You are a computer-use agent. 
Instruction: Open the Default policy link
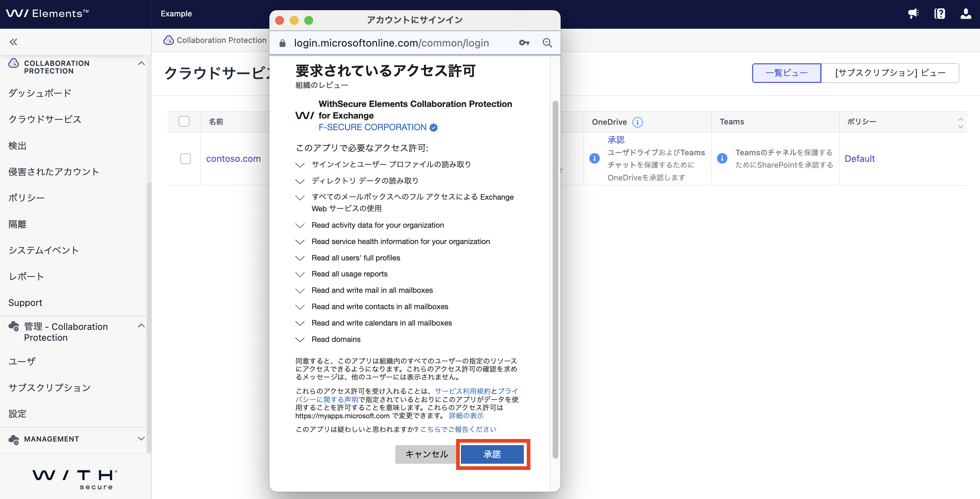coord(860,159)
